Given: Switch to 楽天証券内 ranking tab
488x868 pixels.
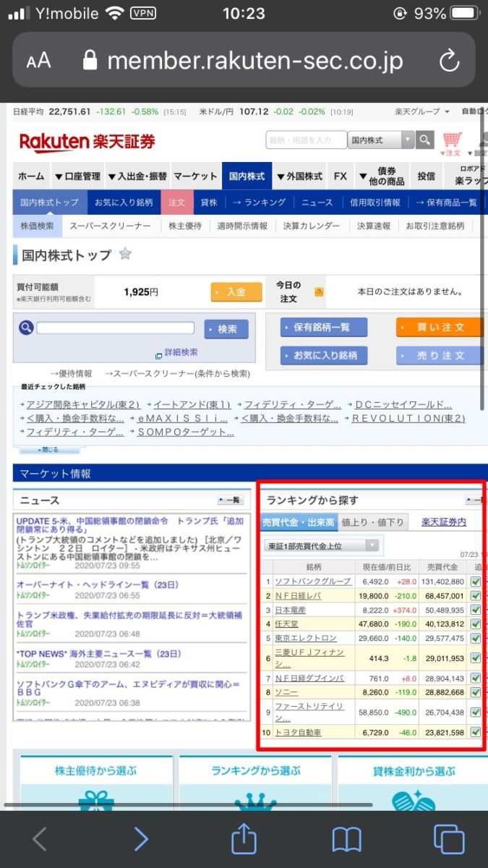Looking at the screenshot, I should (444, 522).
